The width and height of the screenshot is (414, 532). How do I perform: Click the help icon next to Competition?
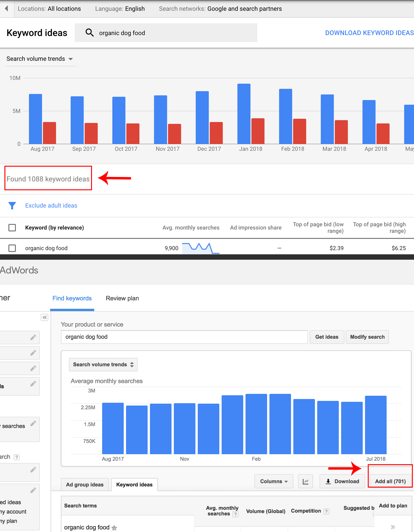coord(326,511)
